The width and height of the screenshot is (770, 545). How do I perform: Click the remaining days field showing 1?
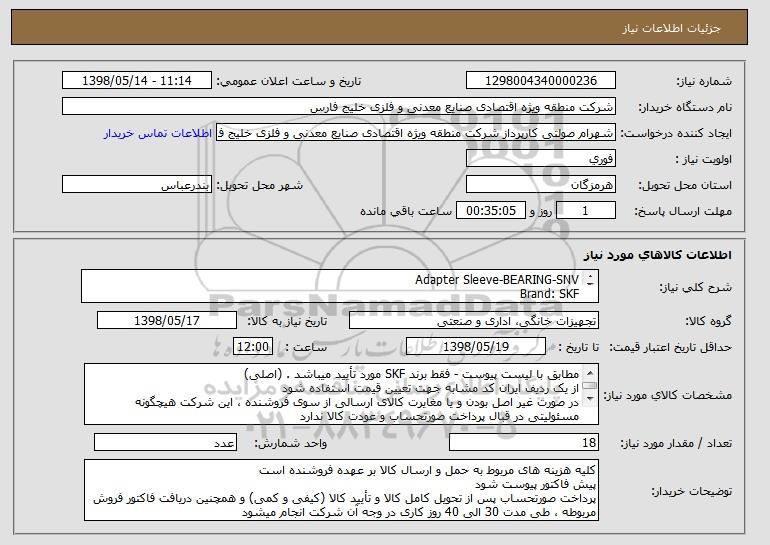pos(585,211)
